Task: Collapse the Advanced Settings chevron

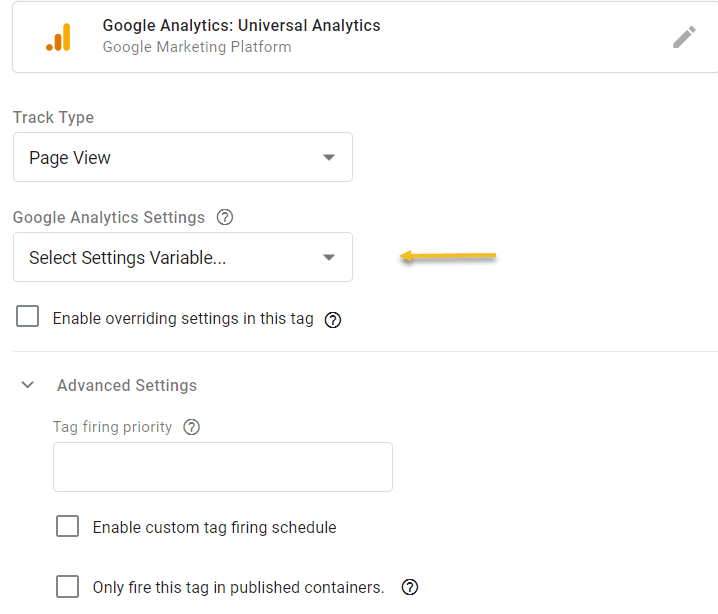Action: pyautogui.click(x=28, y=385)
